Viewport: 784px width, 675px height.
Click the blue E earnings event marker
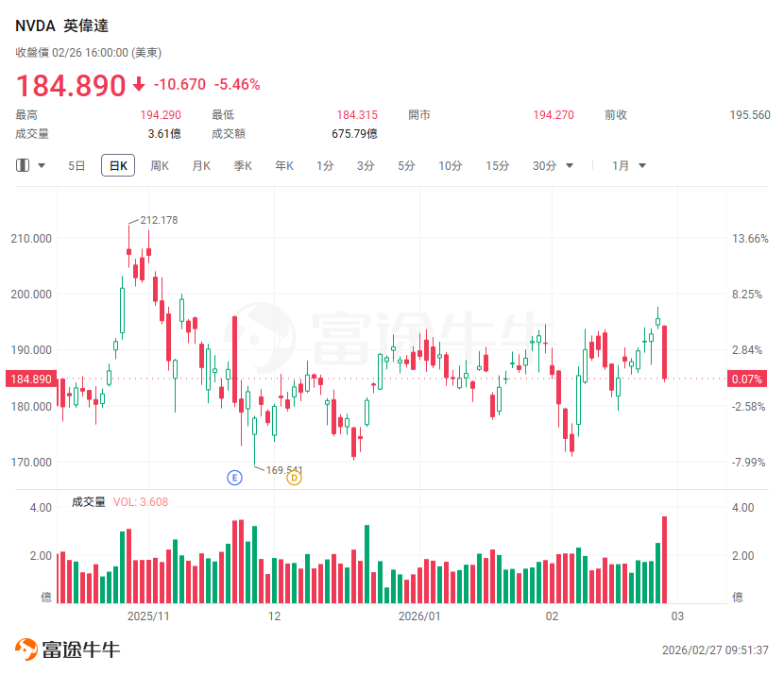tap(235, 478)
